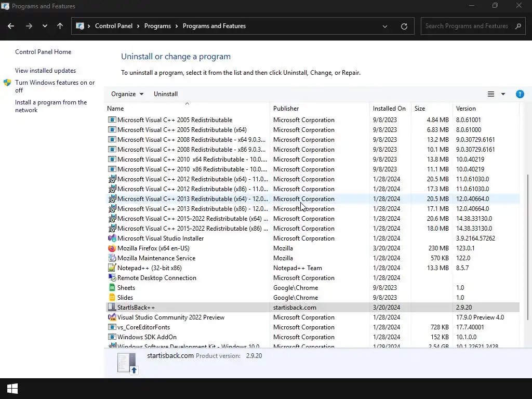Click icon of Visual C++ 2012 Redistributable (x64)
Viewport: 532px width, 399px height.
coord(112,179)
